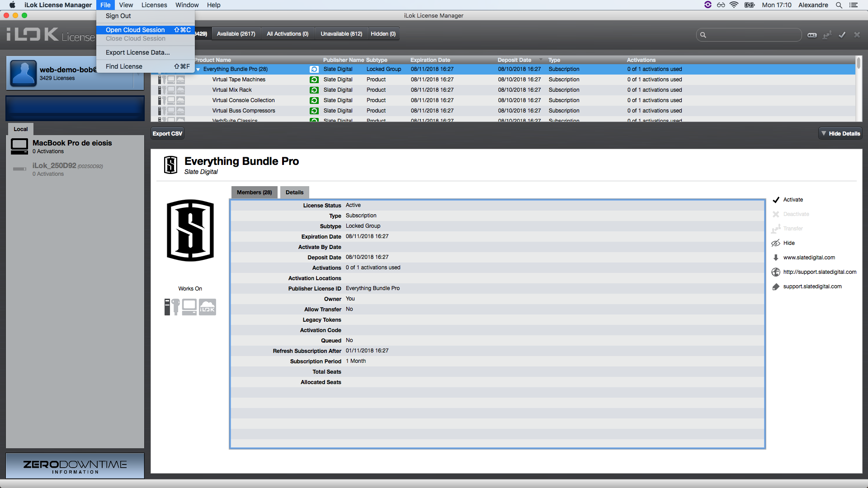Click the Transfer License toolbar icon
The image size is (868, 488).
point(827,35)
